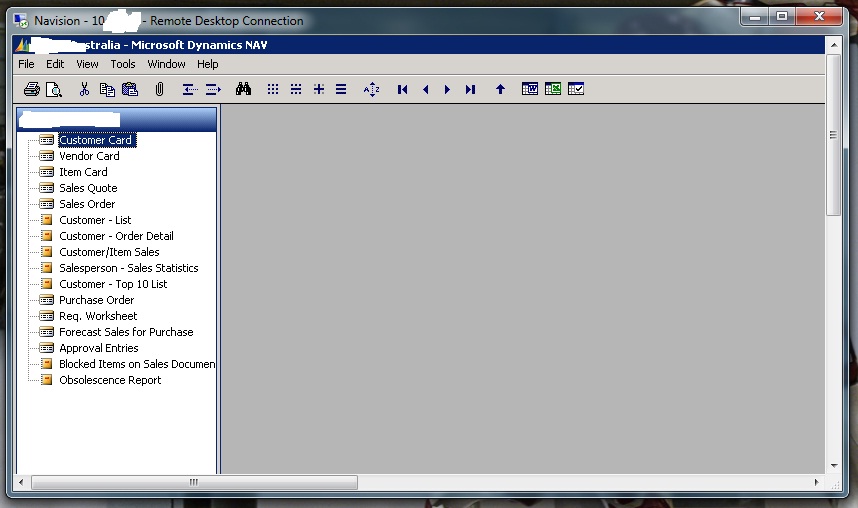Click the Dynamics NAV logo icon
The height and width of the screenshot is (508, 858).
pyautogui.click(x=22, y=45)
